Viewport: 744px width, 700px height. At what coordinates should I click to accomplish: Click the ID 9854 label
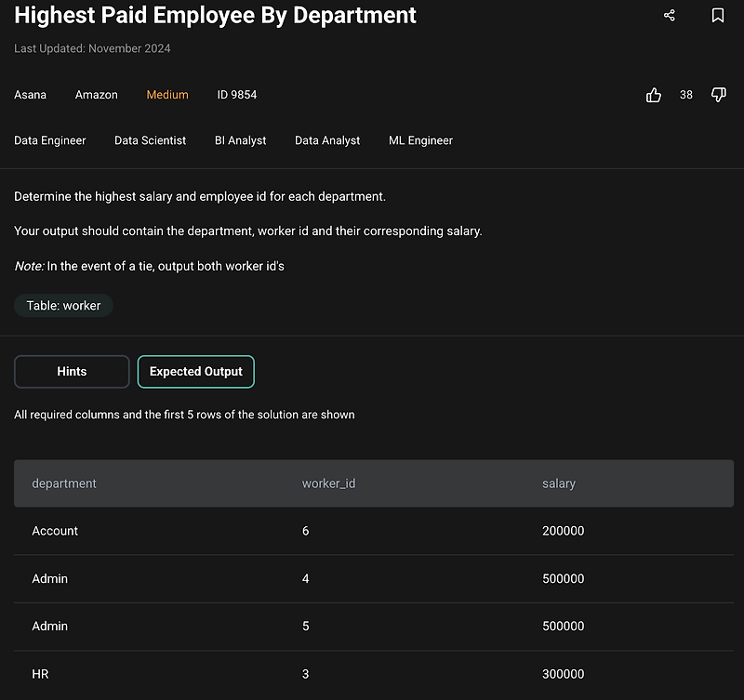[234, 94]
